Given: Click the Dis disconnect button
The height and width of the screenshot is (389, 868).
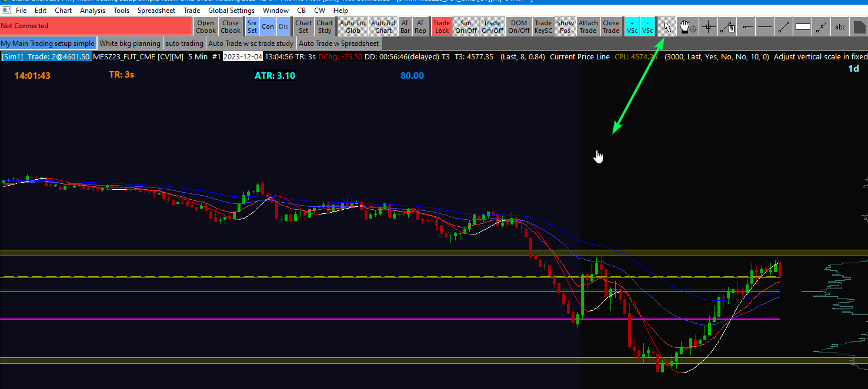Looking at the screenshot, I should [283, 26].
